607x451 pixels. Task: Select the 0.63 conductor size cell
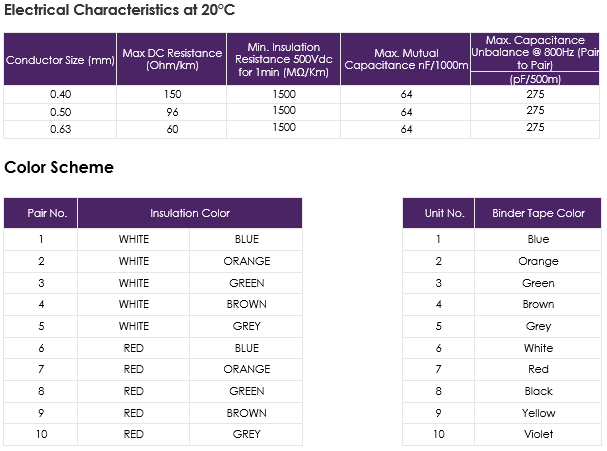(60, 129)
